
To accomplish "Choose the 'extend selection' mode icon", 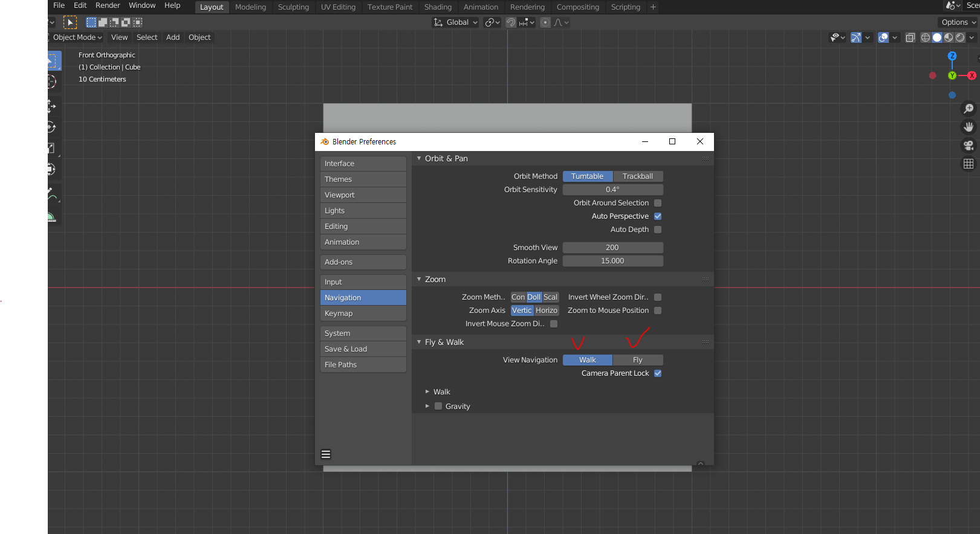I will coord(103,22).
